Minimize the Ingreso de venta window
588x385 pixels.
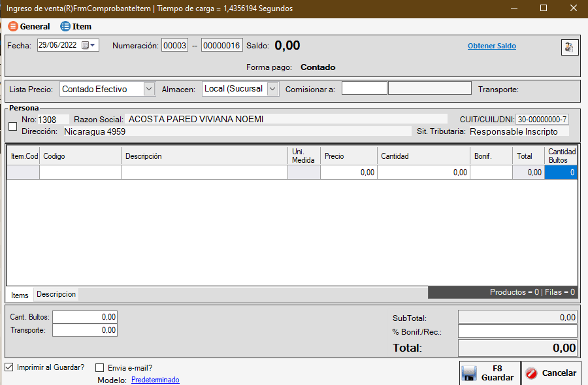[x=514, y=8]
